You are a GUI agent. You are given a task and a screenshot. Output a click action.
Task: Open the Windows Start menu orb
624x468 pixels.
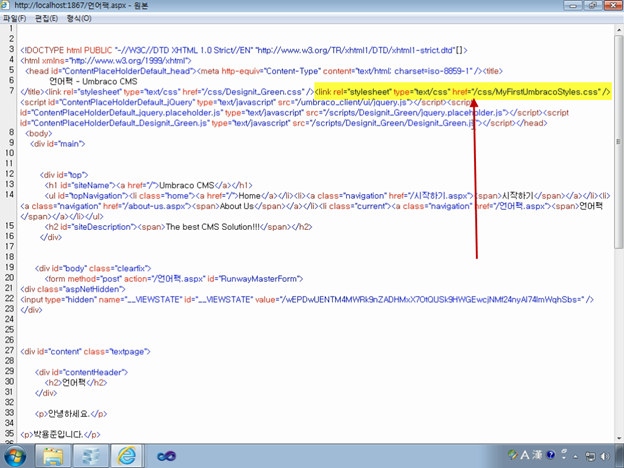(14, 456)
